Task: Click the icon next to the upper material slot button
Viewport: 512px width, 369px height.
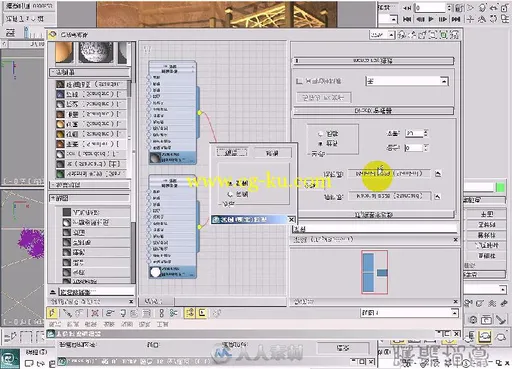Action: [438, 174]
